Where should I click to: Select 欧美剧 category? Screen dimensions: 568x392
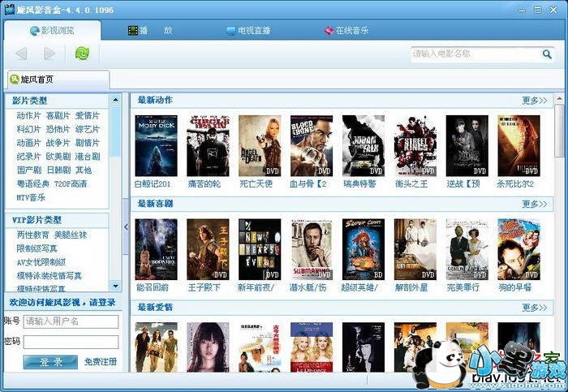58,157
